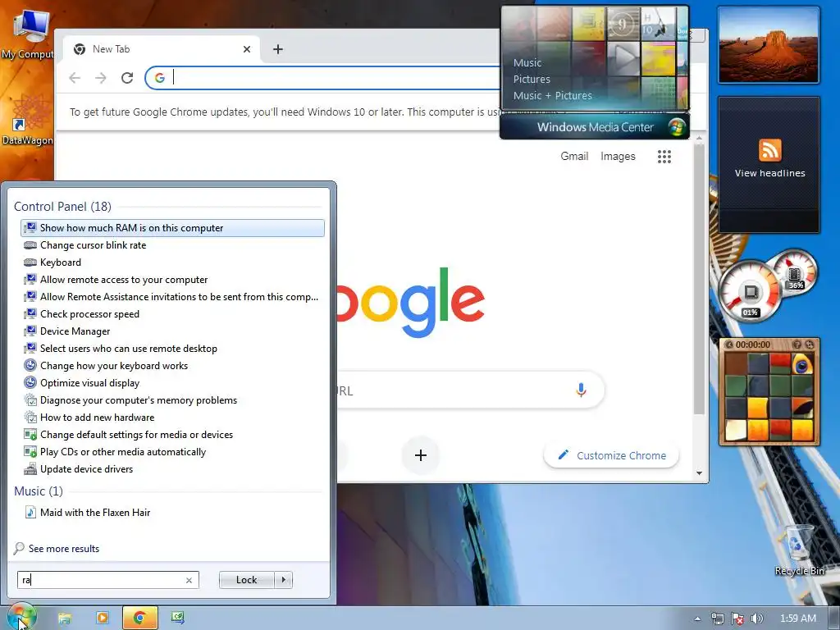The image size is (840, 630).
Task: Play 'Maid with the Flaxen Hair' music file
Action: pyautogui.click(x=172, y=512)
